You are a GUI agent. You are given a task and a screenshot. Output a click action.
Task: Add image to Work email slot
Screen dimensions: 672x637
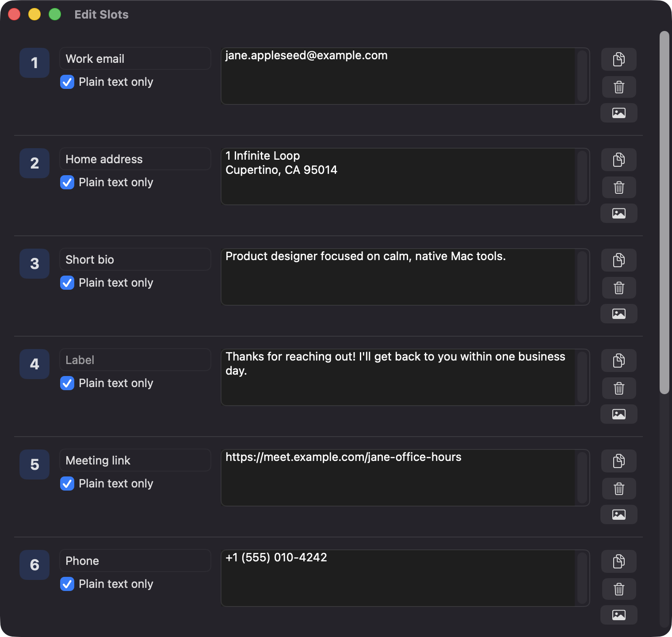tap(619, 113)
